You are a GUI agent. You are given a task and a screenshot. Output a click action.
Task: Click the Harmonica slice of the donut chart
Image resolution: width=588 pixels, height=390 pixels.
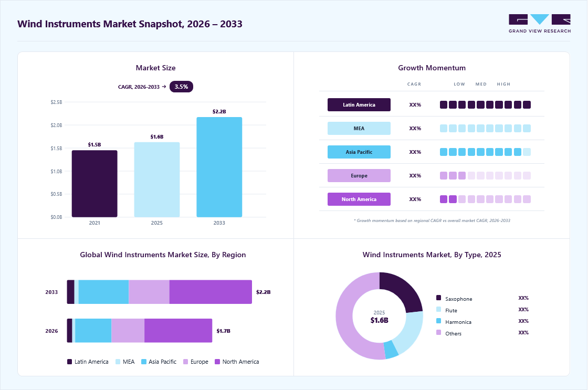391,350
